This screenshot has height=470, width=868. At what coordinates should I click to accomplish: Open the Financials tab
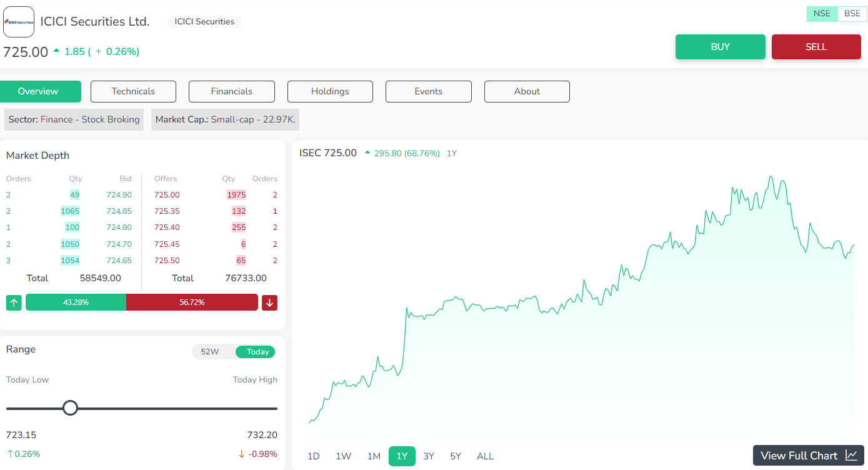click(232, 91)
